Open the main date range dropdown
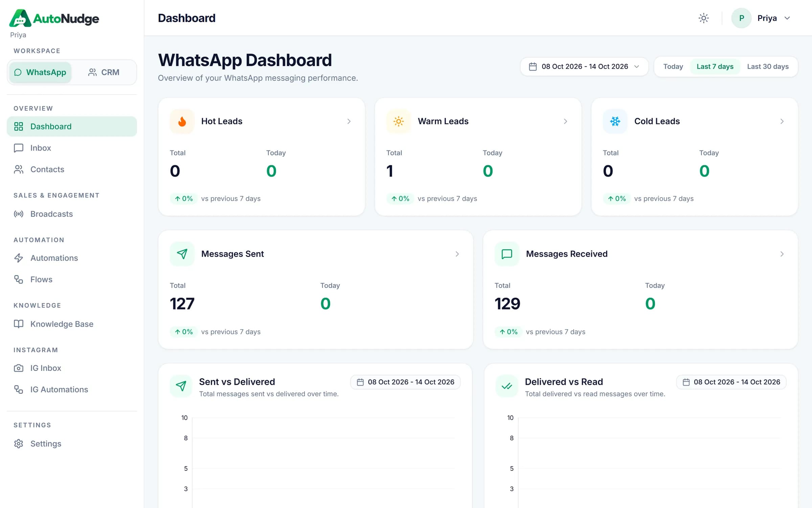Screen dimensions: 812x508 tap(584, 66)
